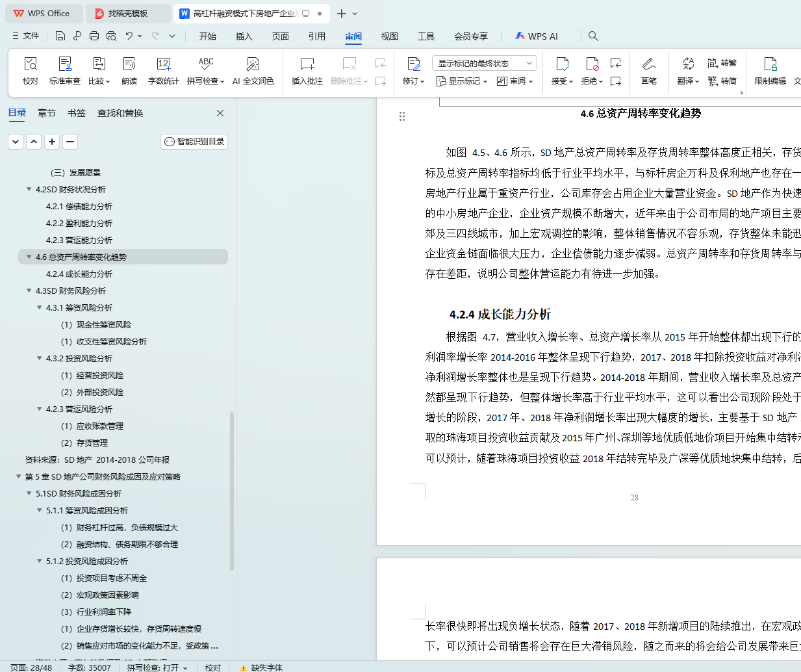Click the undo arrow icon
The width and height of the screenshot is (801, 672).
pyautogui.click(x=129, y=36)
